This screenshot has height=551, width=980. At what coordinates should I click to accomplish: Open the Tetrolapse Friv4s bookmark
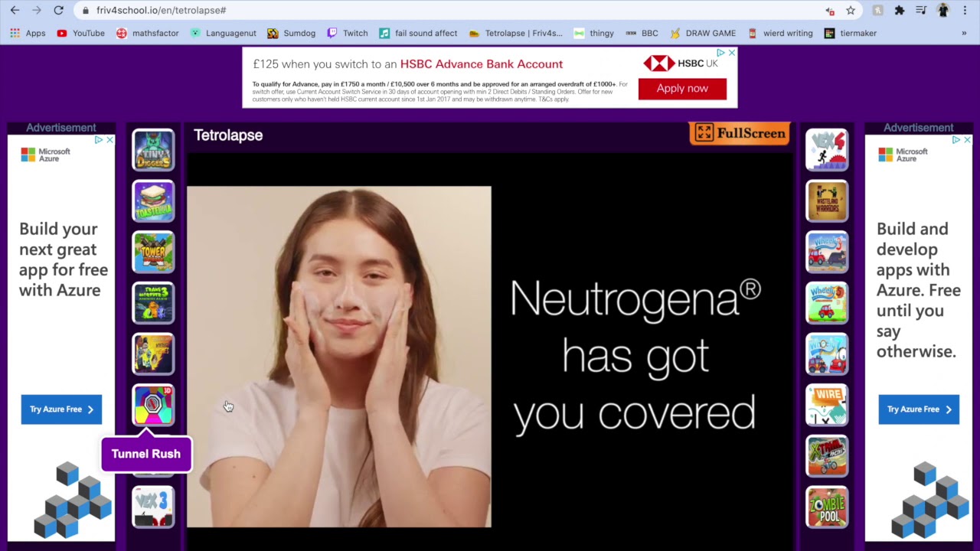pyautogui.click(x=515, y=34)
